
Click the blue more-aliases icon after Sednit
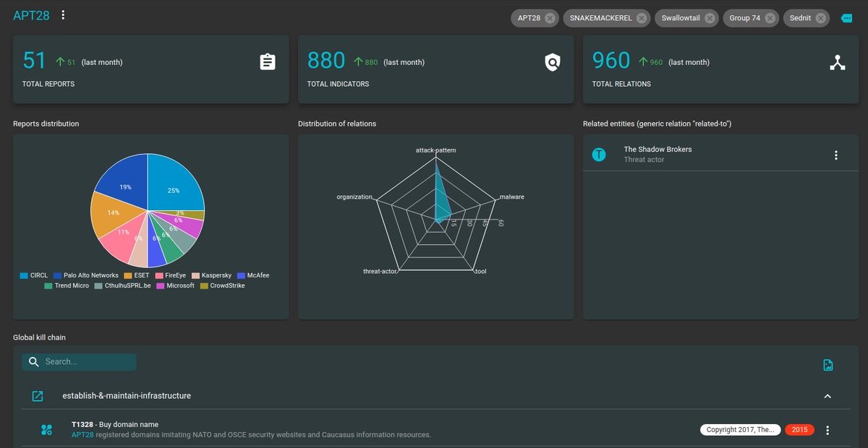click(x=847, y=18)
